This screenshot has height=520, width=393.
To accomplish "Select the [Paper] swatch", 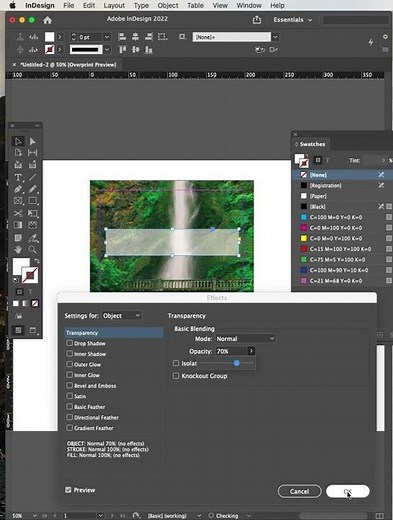I will point(343,196).
